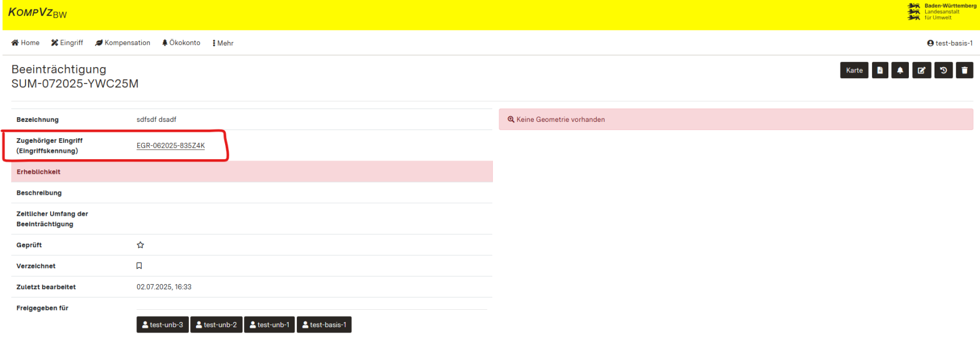Select the SUM-072025-YWC25M identifier heading
The width and height of the screenshot is (980, 364).
pos(75,83)
